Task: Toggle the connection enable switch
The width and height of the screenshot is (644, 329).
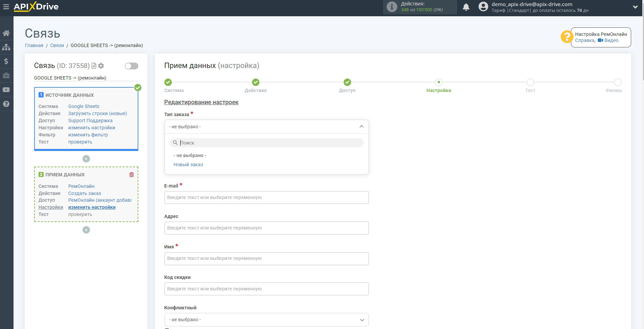Action: (x=132, y=66)
